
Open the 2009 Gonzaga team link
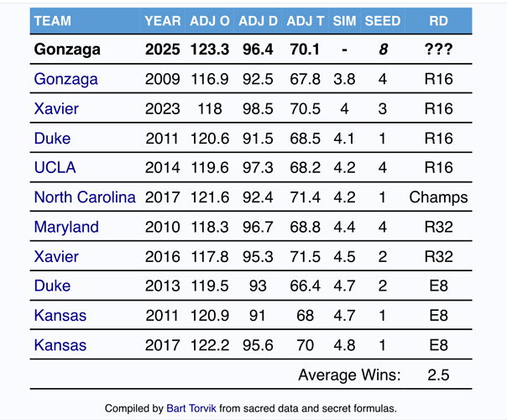(65, 79)
